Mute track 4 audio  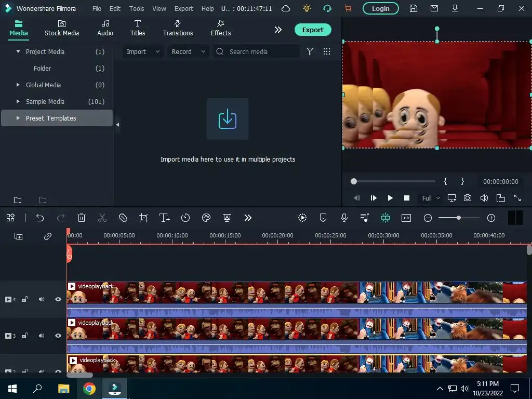[42, 299]
